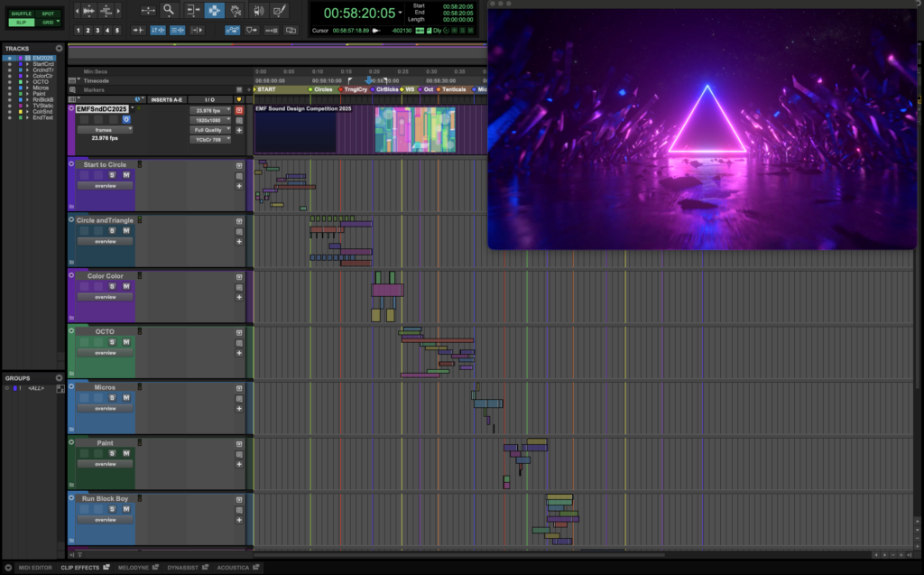
Task: Choose the Pencil tool in toolbar
Action: coord(281,11)
